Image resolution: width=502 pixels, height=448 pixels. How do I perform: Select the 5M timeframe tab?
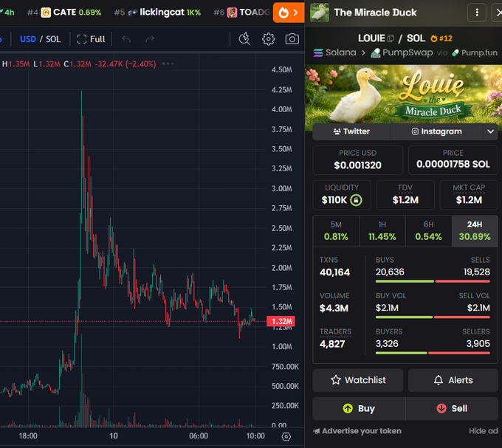[336, 231]
